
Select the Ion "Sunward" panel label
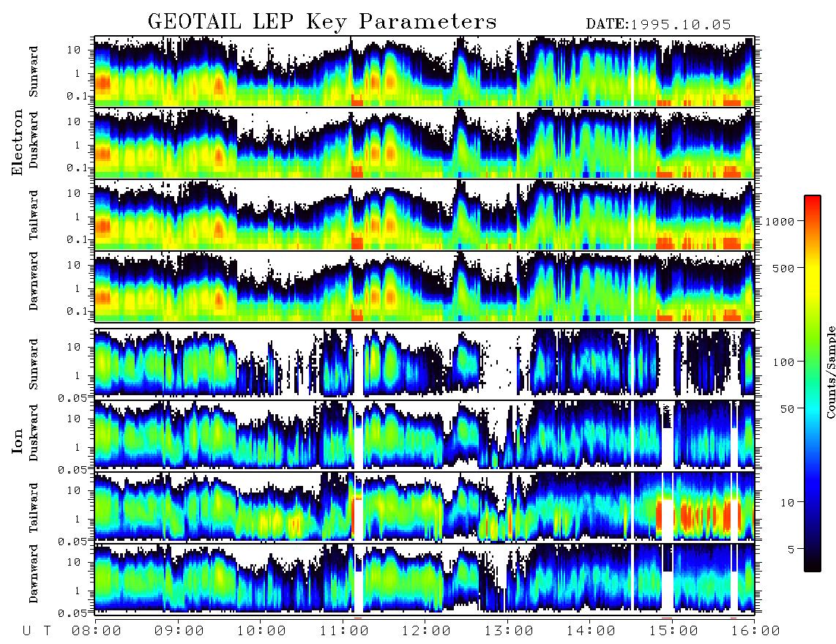(x=34, y=364)
